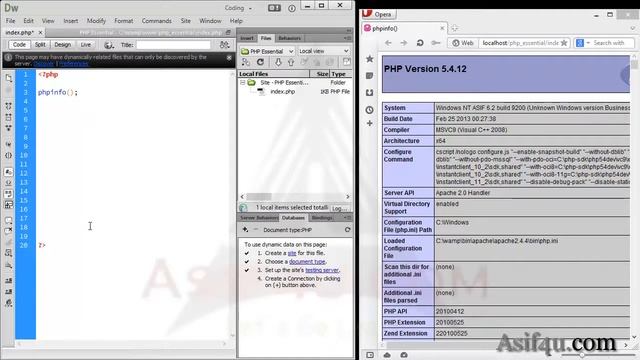This screenshot has height=360, width=640.
Task: Click the Get files down arrow icon
Action: click(x=278, y=62)
